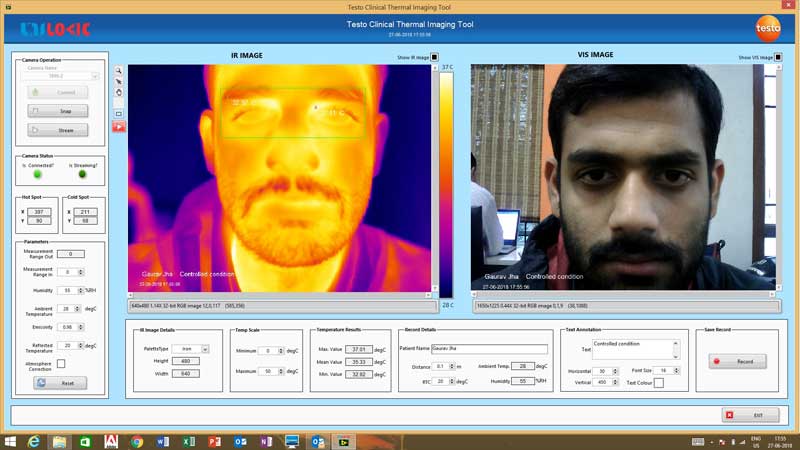The height and width of the screenshot is (450, 800).
Task: Click the Record button
Action: coord(737,361)
